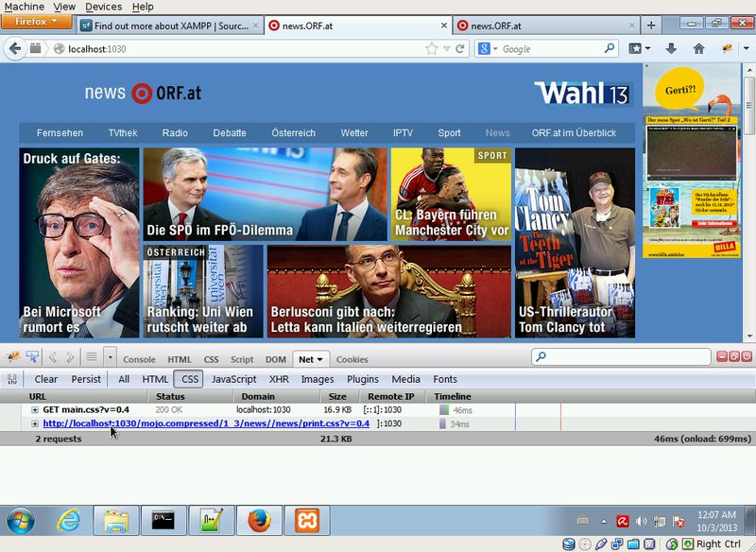This screenshot has height=552, width=756.
Task: Click the Firefox reload page icon
Action: 461,48
